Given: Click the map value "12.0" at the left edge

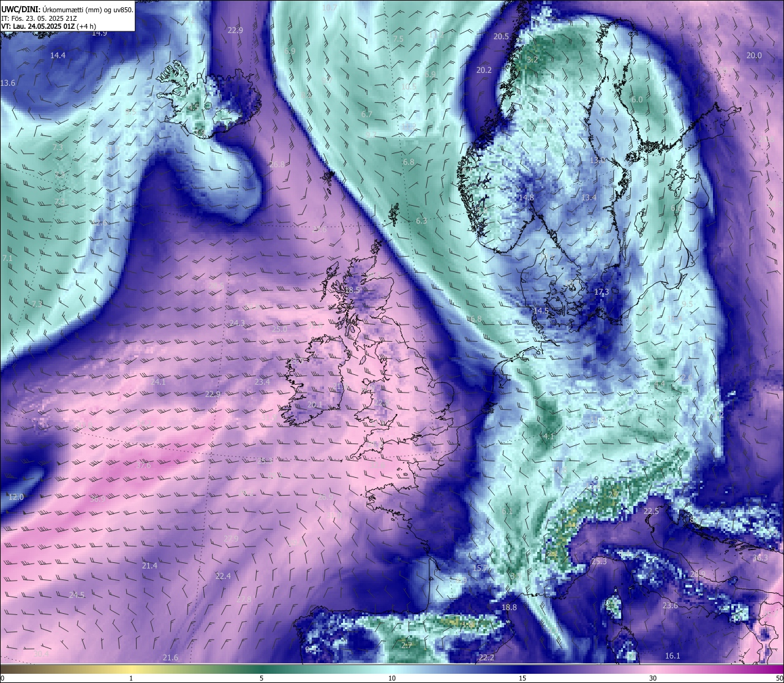Looking at the screenshot, I should (x=16, y=497).
